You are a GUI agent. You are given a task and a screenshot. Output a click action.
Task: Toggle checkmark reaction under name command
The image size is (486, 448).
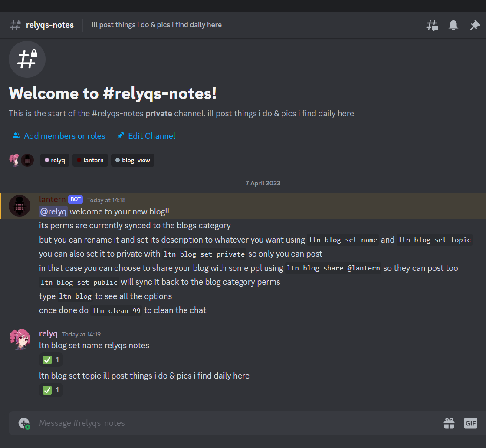coord(51,360)
